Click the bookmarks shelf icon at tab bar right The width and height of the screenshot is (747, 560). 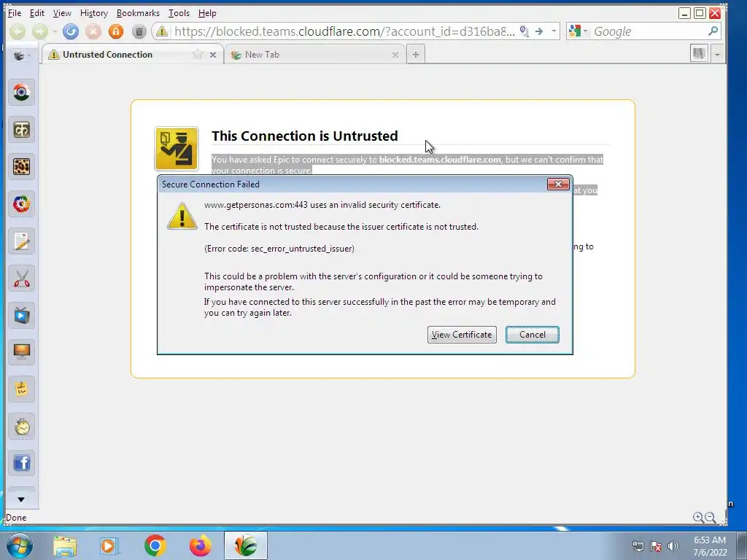pyautogui.click(x=699, y=53)
